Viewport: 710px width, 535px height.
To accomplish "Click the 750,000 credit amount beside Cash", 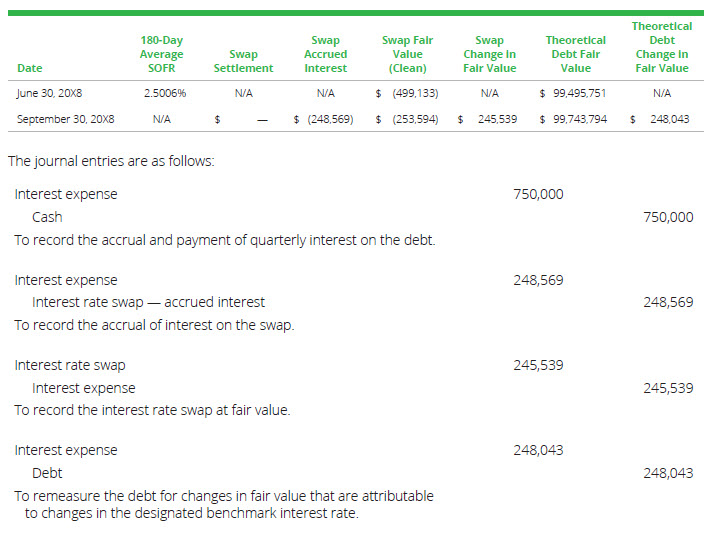I will [x=668, y=217].
